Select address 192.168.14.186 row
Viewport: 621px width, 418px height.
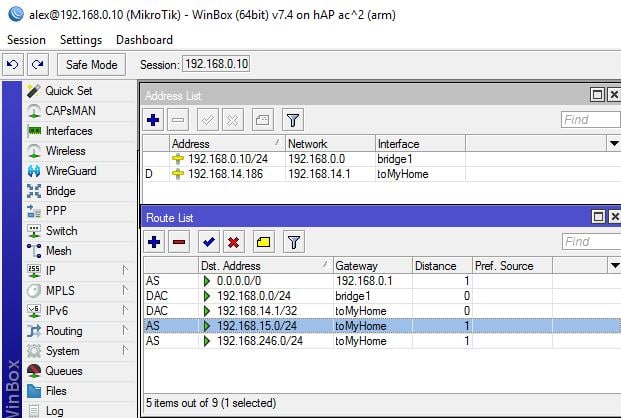(381, 174)
